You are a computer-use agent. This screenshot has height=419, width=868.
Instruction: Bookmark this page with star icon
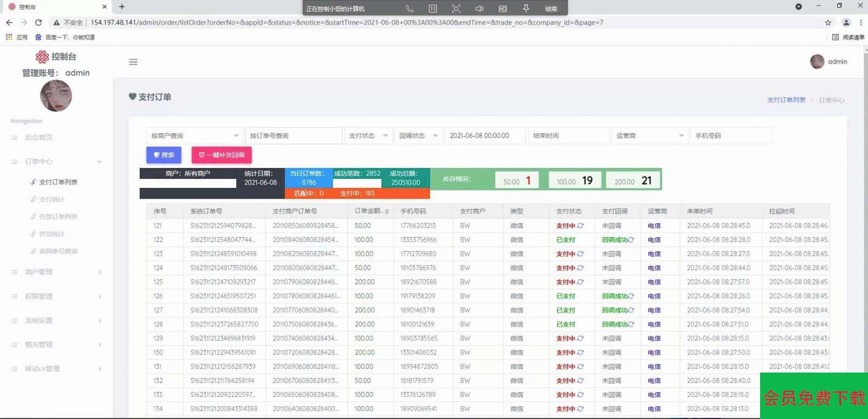828,23
